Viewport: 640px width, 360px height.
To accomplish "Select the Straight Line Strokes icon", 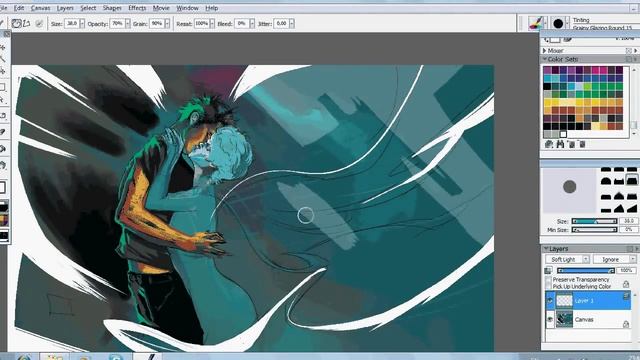I will point(27,24).
